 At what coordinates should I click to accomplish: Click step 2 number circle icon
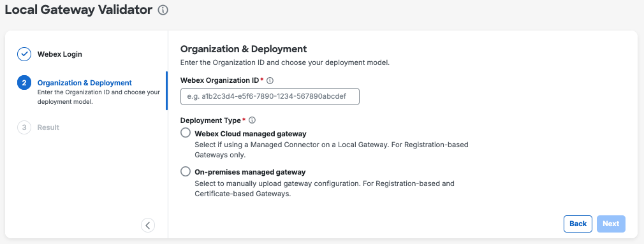tap(24, 83)
